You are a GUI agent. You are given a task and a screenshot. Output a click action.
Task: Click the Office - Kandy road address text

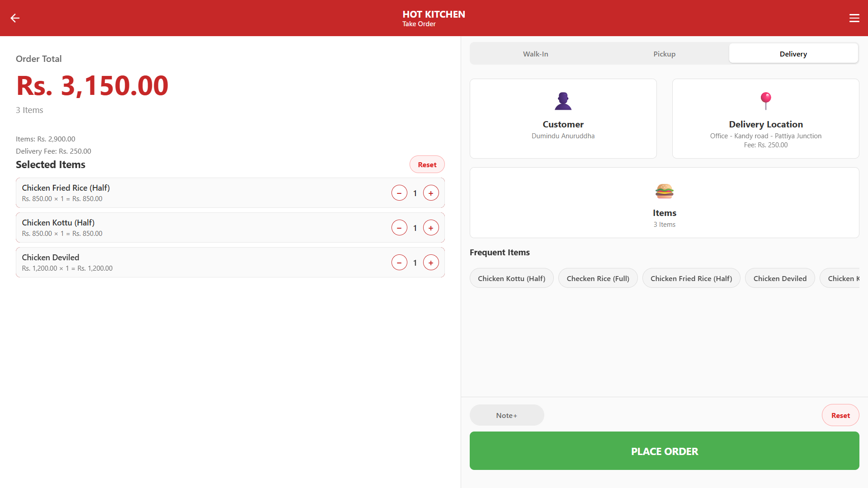[765, 136]
